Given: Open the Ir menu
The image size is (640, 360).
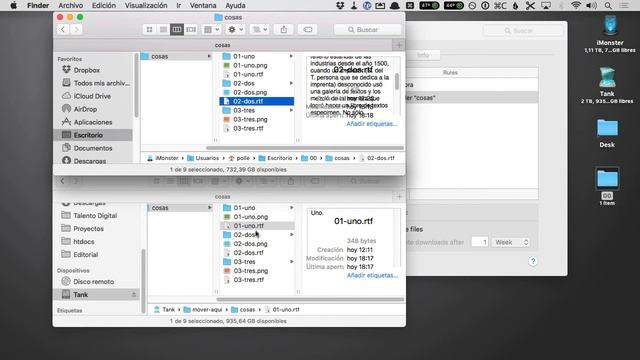Looking at the screenshot, I should (179, 5).
